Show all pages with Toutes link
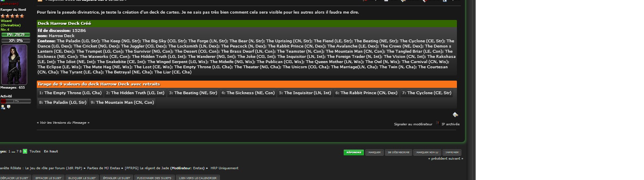 [35, 151]
